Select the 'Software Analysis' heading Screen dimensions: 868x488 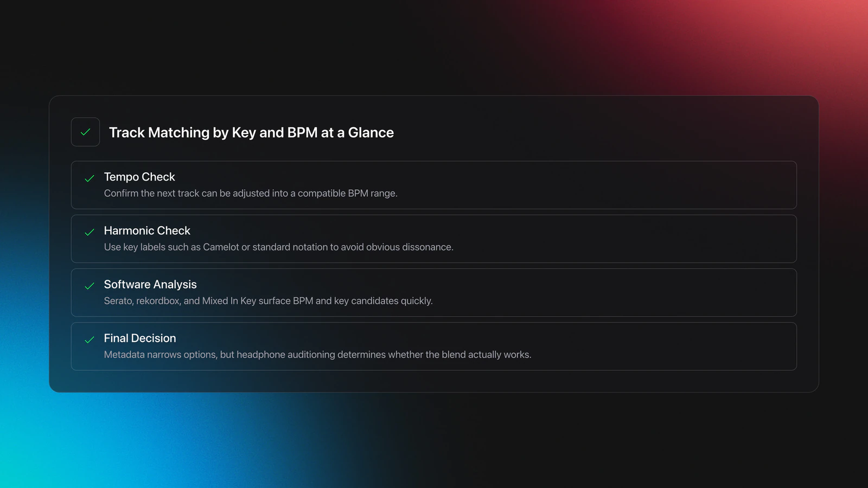[150, 284]
